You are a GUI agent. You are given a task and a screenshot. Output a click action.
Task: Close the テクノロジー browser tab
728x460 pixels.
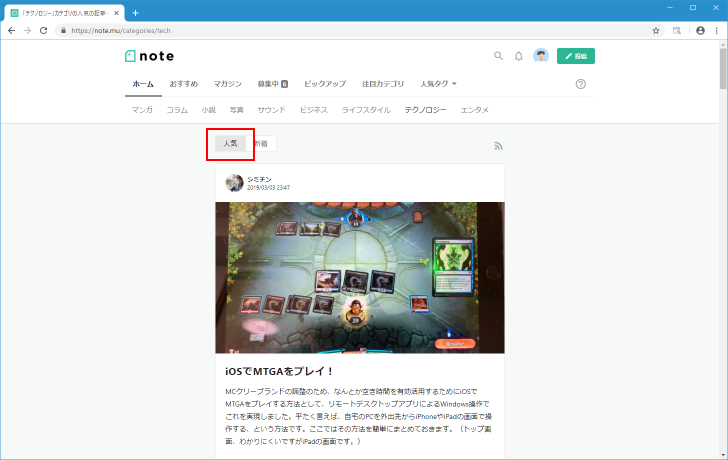coord(117,13)
